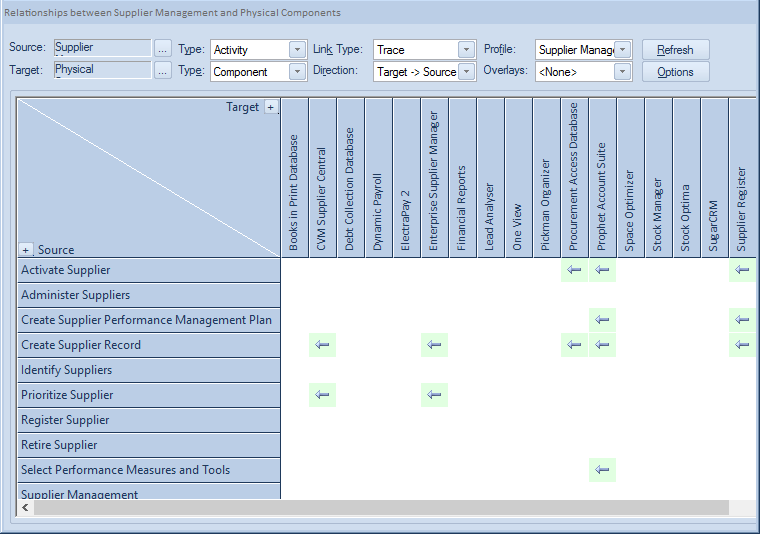The height and width of the screenshot is (534, 760).
Task: Select Prioritize Supplier arrow under Enterprise Supplier Manager
Action: coord(434,395)
